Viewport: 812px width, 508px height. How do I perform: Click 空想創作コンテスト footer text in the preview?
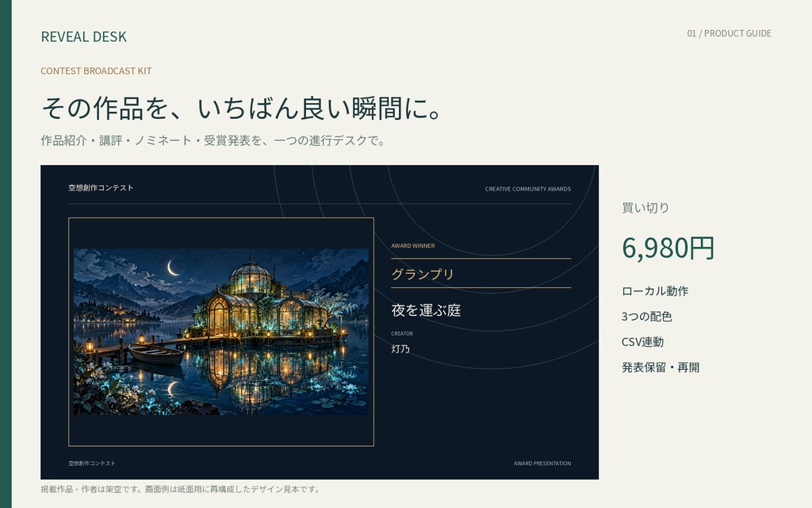(x=92, y=464)
